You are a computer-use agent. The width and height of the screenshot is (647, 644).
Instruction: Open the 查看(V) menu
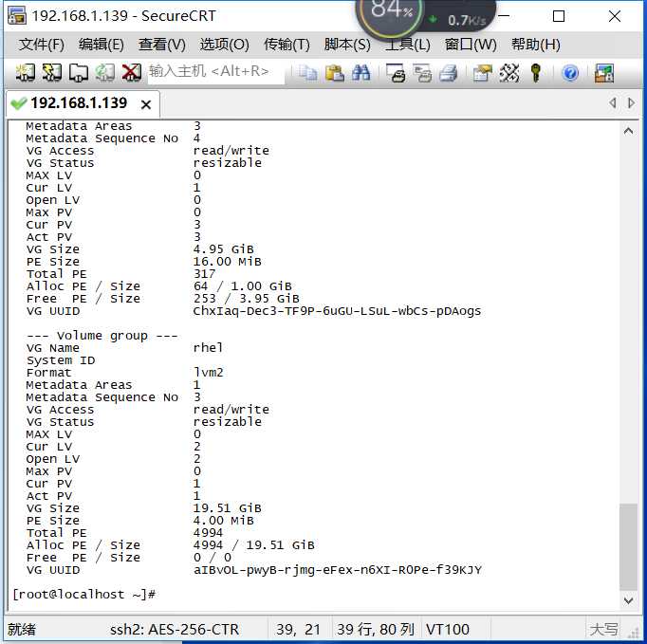point(161,45)
